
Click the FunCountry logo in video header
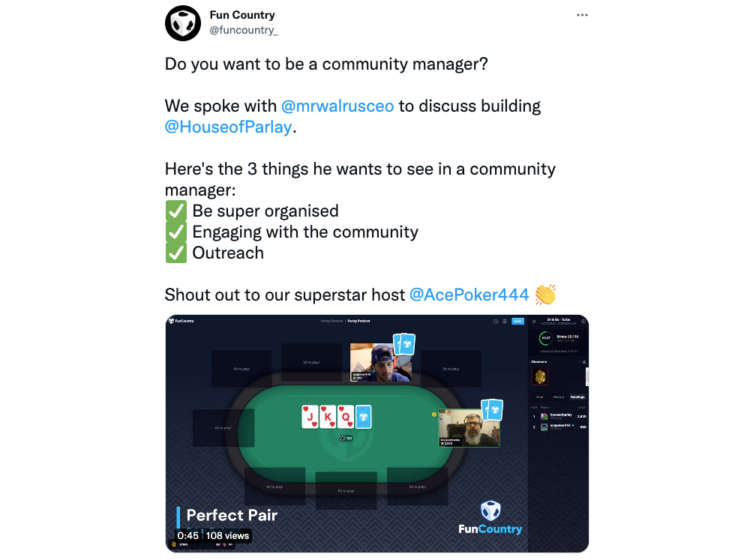pyautogui.click(x=181, y=321)
